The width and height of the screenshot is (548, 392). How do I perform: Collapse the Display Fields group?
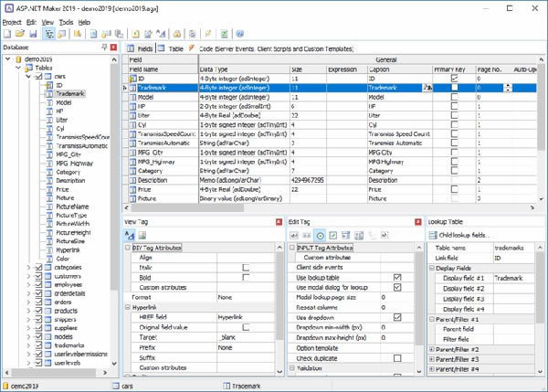432,269
